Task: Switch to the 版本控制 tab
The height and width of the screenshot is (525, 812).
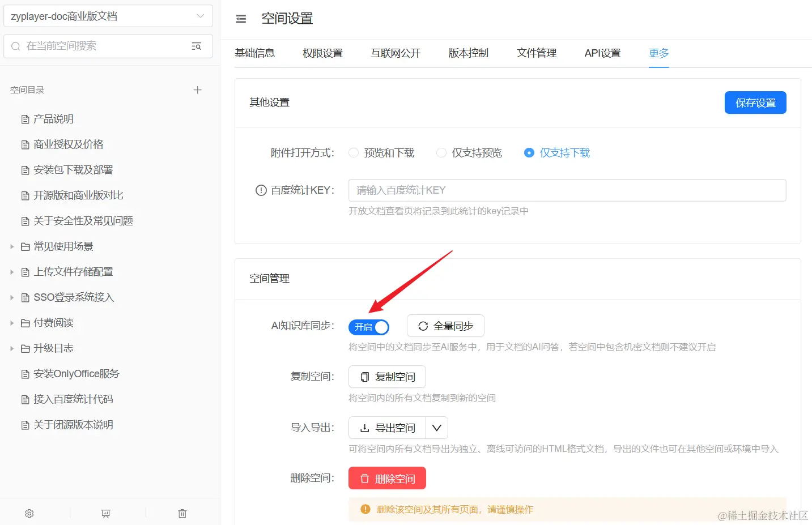Action: (x=469, y=53)
